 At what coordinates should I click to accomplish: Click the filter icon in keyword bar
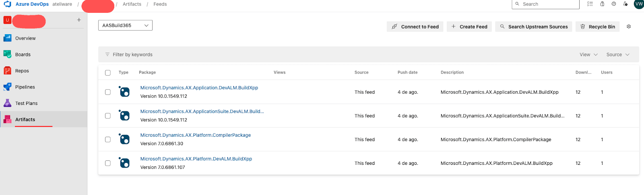pos(107,54)
